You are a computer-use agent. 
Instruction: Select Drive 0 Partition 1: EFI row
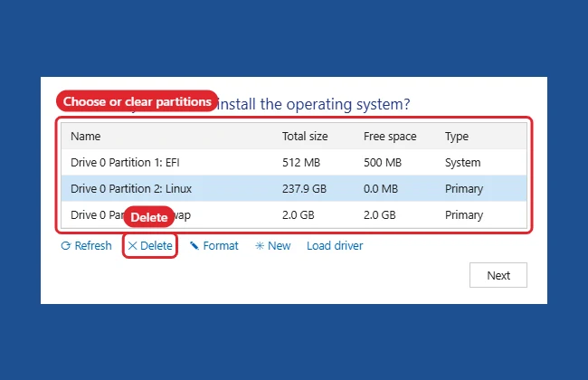294,163
